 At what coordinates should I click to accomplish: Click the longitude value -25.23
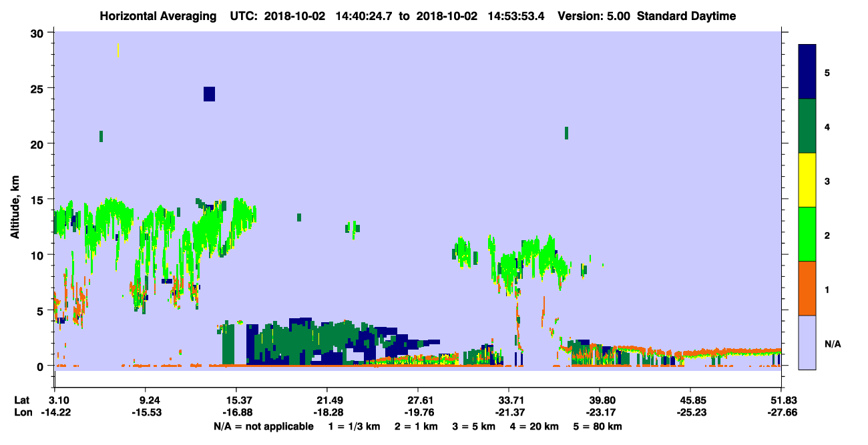point(690,412)
